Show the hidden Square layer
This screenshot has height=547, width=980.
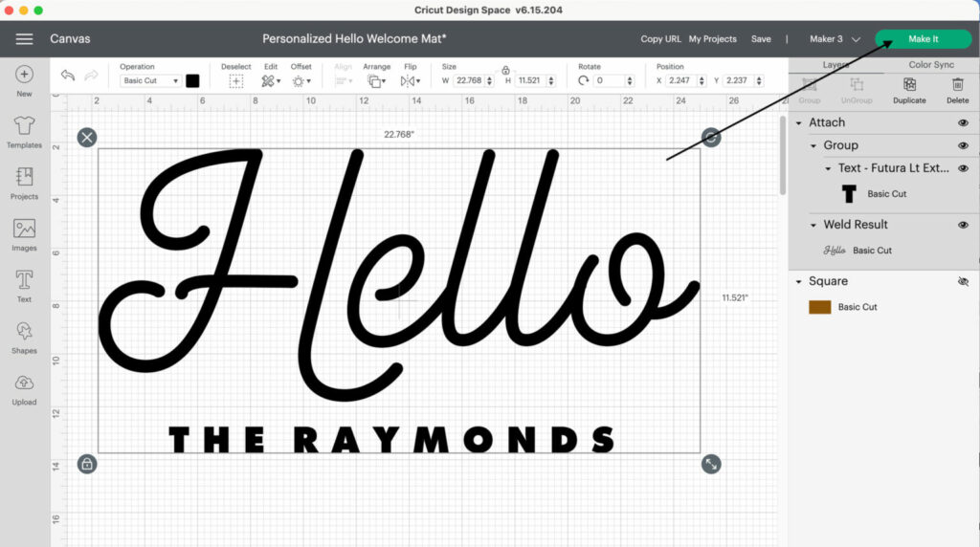point(963,282)
